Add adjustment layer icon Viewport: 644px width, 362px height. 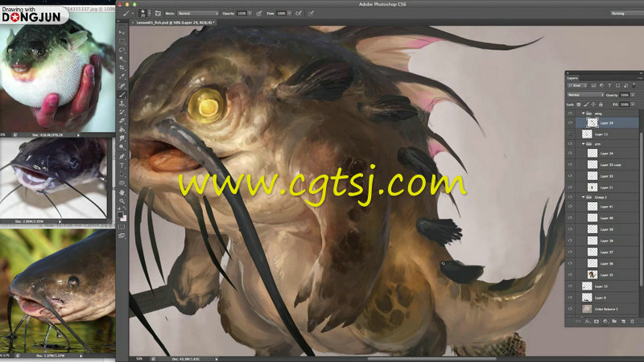pos(605,321)
